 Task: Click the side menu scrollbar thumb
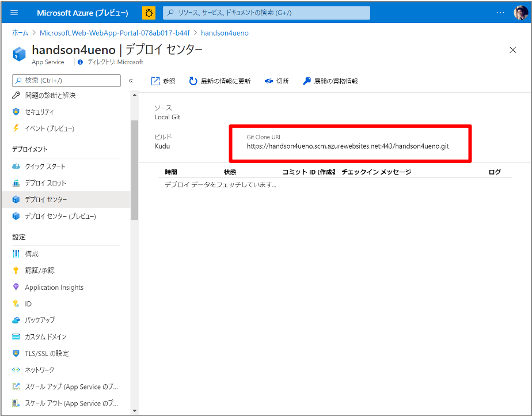point(135,170)
